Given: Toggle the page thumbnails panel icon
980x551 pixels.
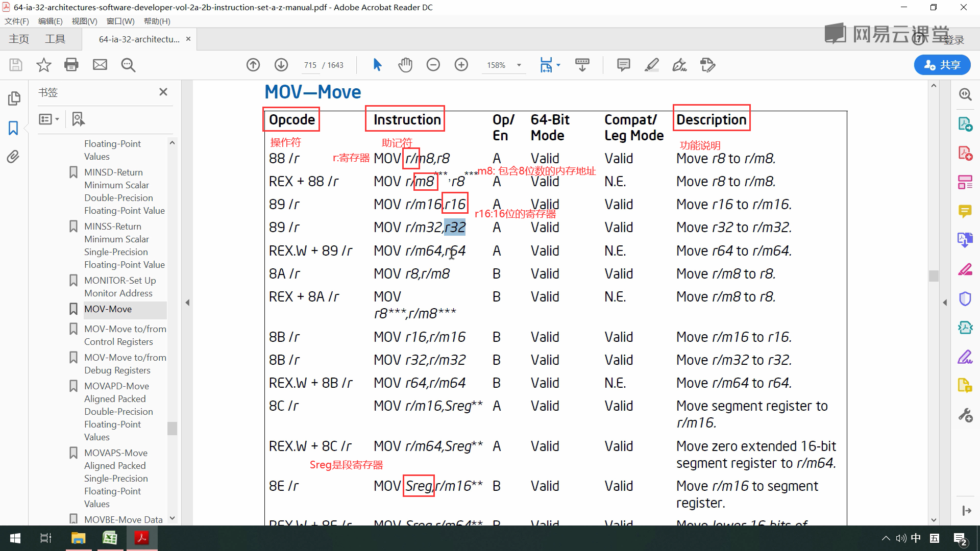Looking at the screenshot, I should point(14,98).
